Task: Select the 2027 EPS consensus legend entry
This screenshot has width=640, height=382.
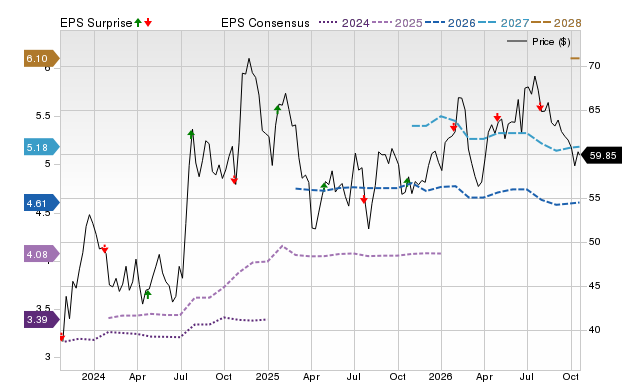Action: 503,23
